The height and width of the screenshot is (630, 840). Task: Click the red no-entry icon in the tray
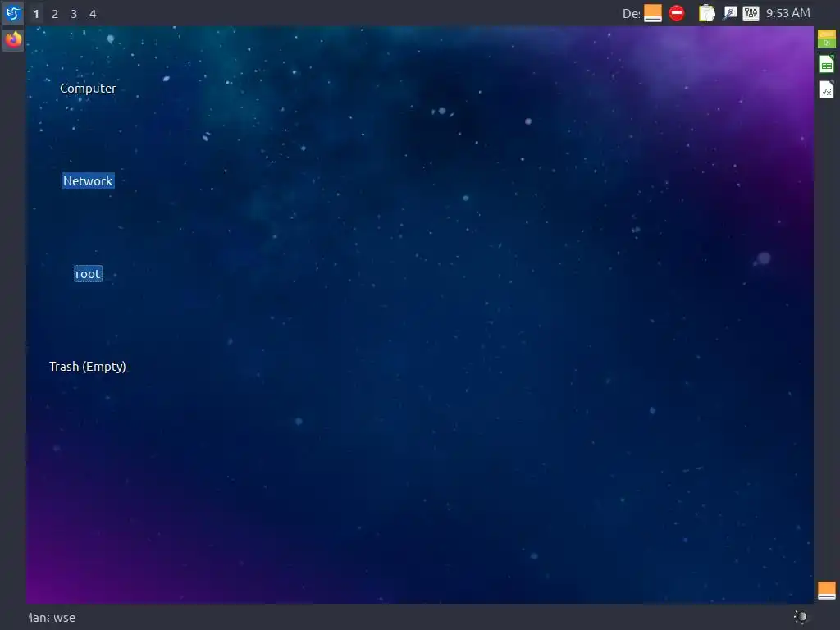click(677, 13)
